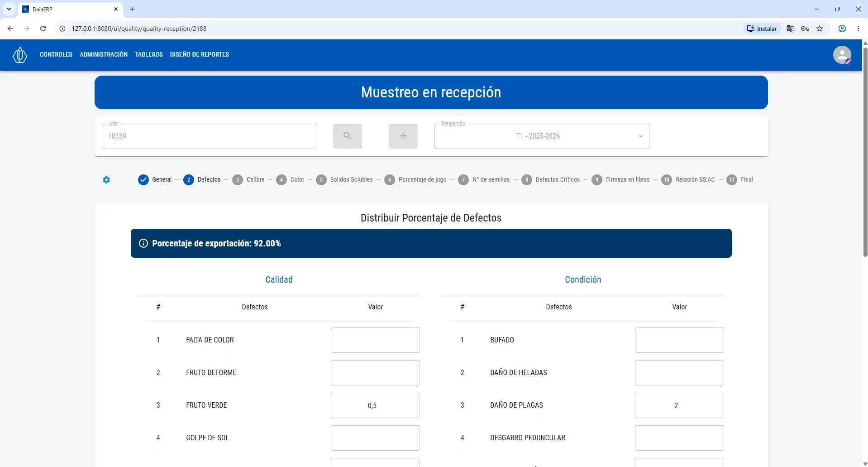Reload the page
Screen dimensions: 868x467
43,29
